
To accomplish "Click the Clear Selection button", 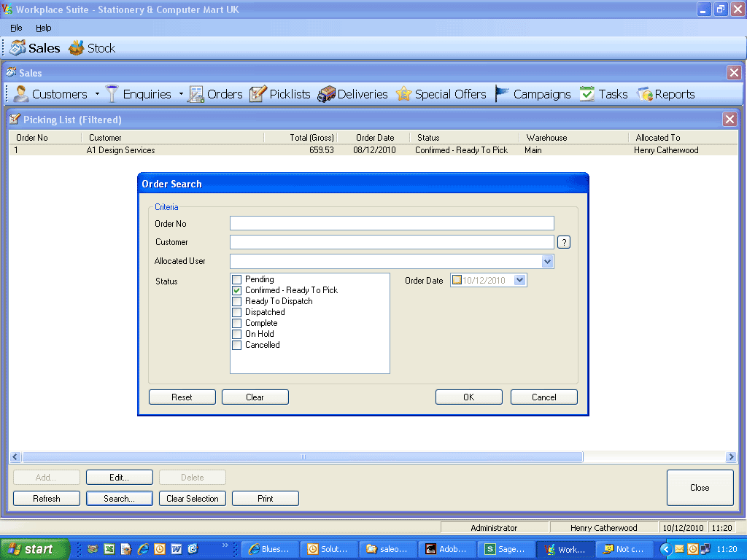I will (x=193, y=499).
